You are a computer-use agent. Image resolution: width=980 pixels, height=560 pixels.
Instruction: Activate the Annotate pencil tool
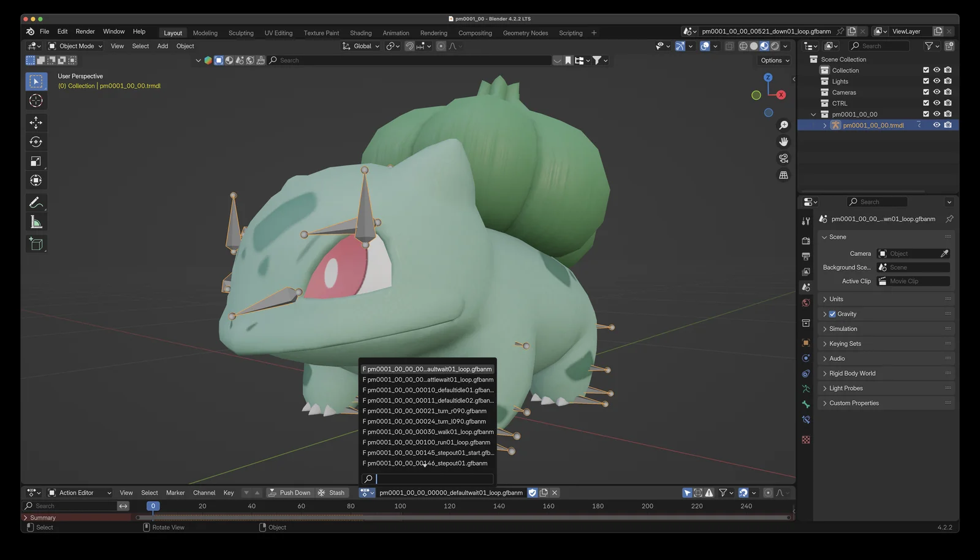click(x=36, y=203)
